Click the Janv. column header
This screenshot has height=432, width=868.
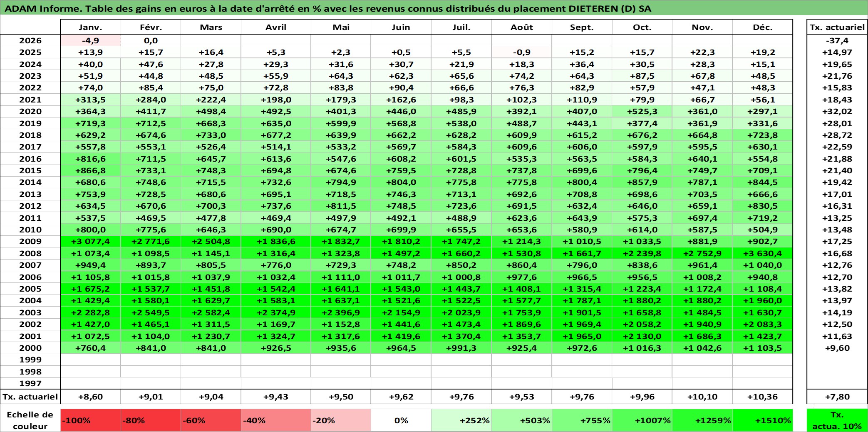[91, 27]
